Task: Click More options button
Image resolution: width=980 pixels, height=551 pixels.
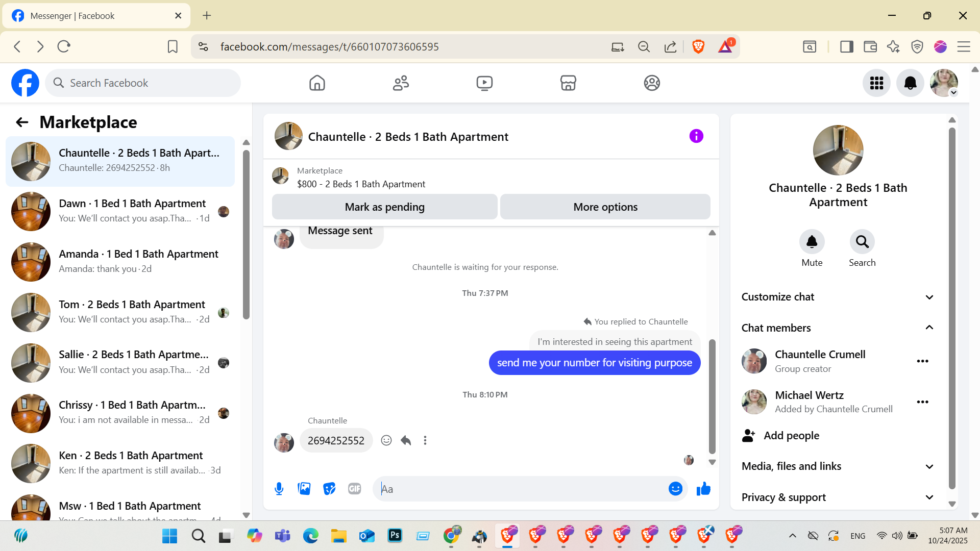Action: 605,207
